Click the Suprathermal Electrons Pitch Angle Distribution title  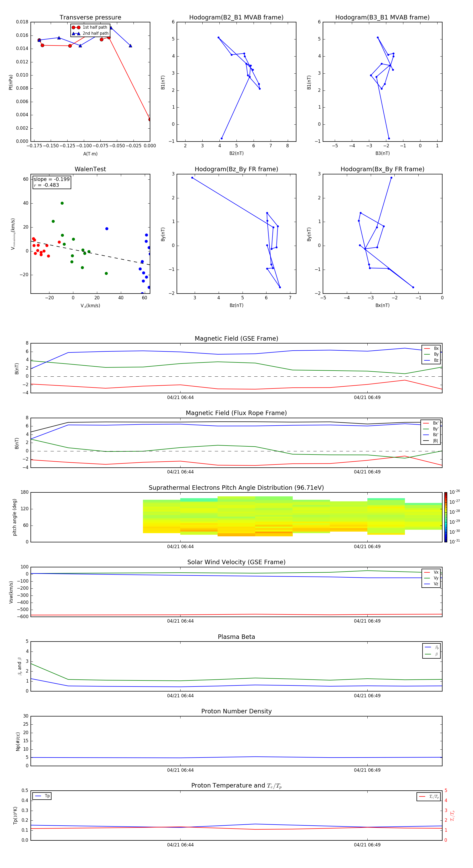[236, 488]
